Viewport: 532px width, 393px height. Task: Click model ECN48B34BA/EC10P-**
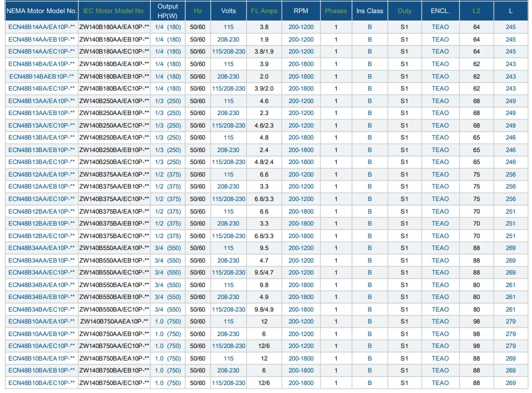coord(42,309)
